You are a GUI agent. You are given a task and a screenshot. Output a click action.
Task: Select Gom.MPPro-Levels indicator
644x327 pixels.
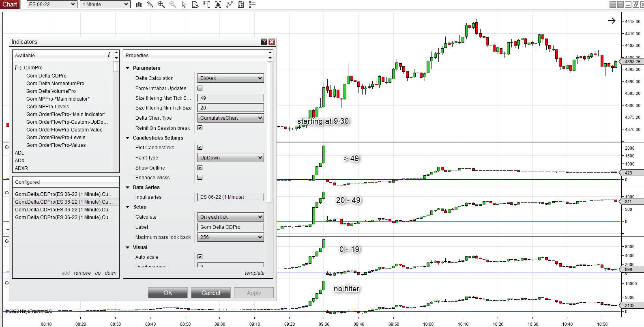pos(48,107)
